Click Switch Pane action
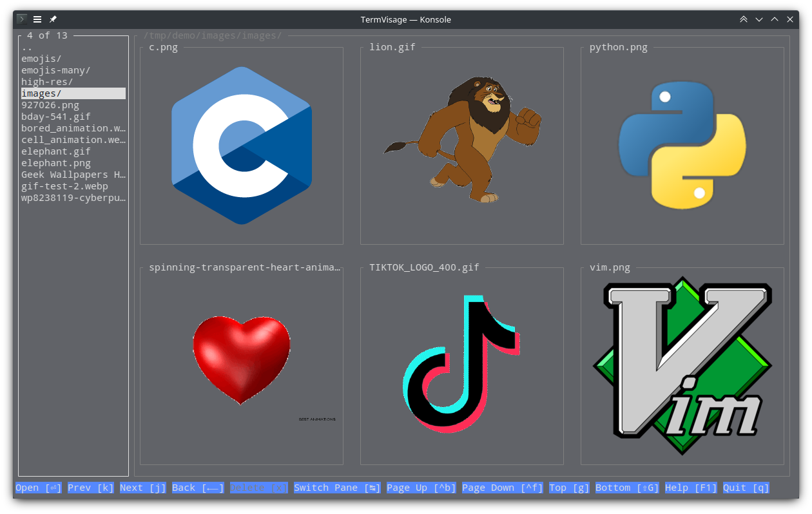Image resolution: width=812 pixels, height=514 pixels. pos(337,488)
